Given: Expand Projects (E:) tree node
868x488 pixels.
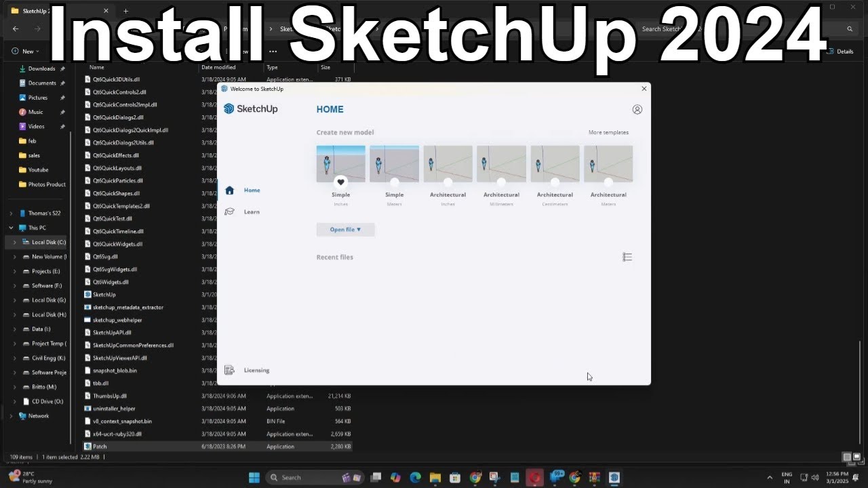Looking at the screenshot, I should point(14,271).
